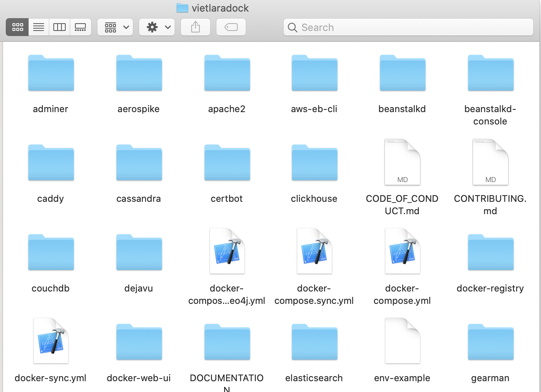Switch to list view

click(x=39, y=27)
